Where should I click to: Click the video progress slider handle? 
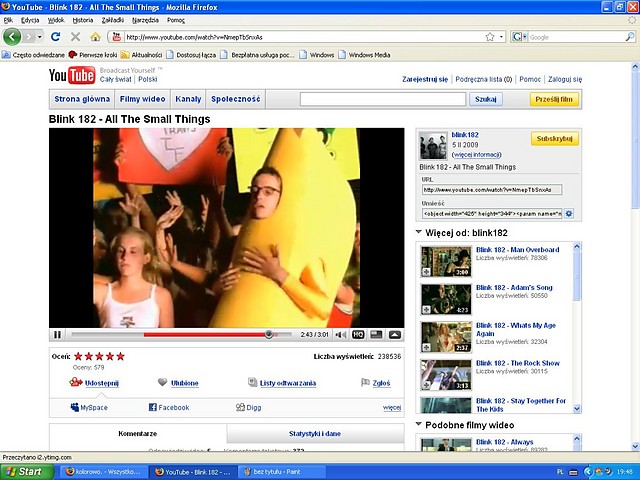click(x=269, y=335)
